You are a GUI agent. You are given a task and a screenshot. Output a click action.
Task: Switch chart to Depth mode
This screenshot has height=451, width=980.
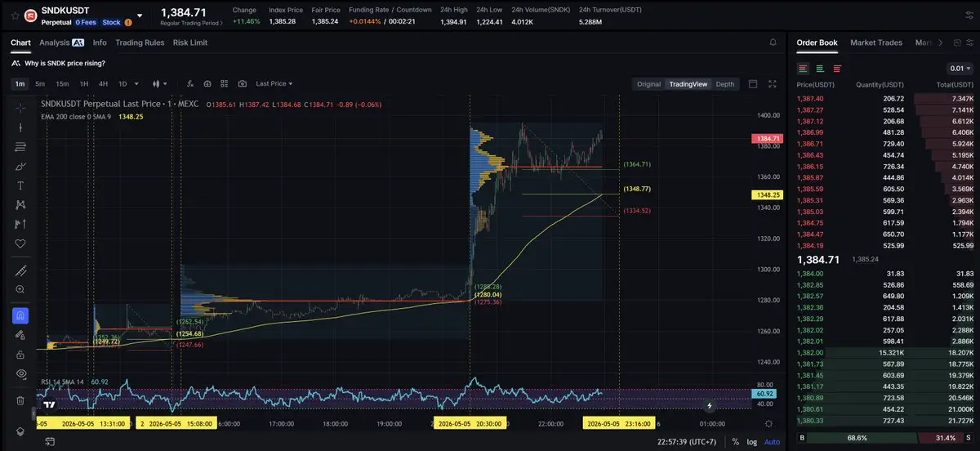click(724, 84)
